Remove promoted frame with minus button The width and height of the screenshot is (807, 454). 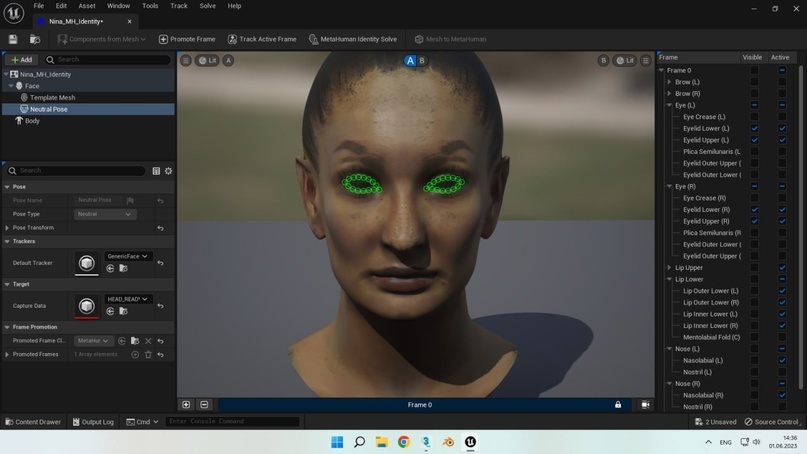click(x=204, y=405)
